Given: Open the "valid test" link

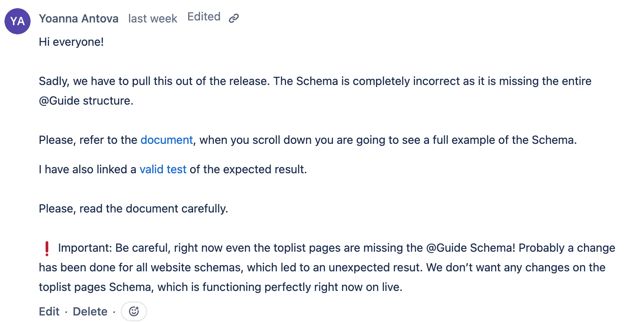Looking at the screenshot, I should coord(163,170).
